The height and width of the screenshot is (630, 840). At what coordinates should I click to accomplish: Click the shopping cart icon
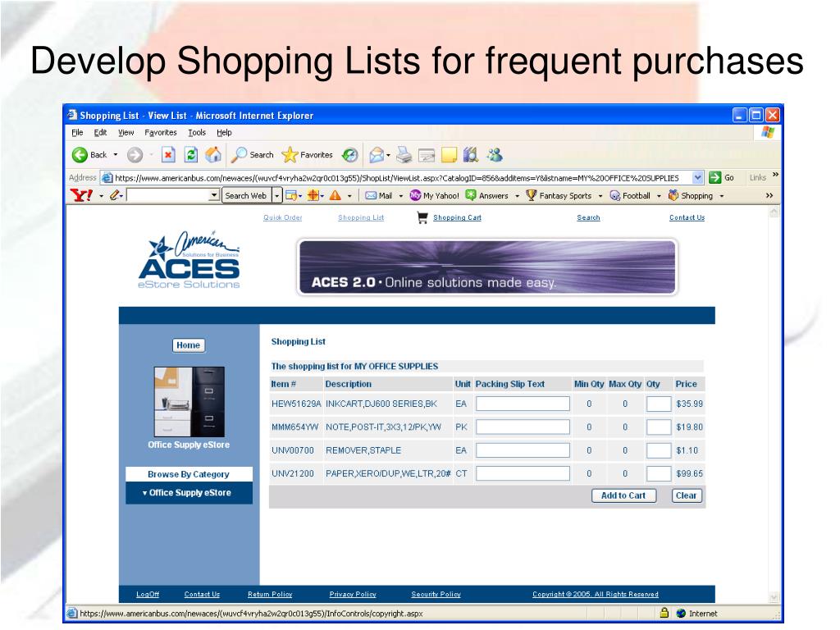[422, 217]
